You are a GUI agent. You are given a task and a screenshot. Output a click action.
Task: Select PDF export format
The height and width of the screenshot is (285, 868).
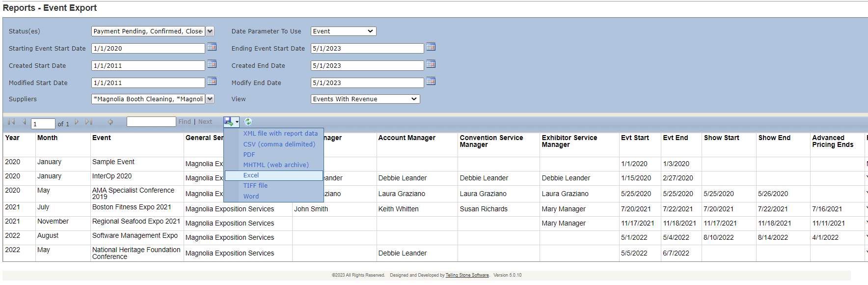(x=249, y=155)
